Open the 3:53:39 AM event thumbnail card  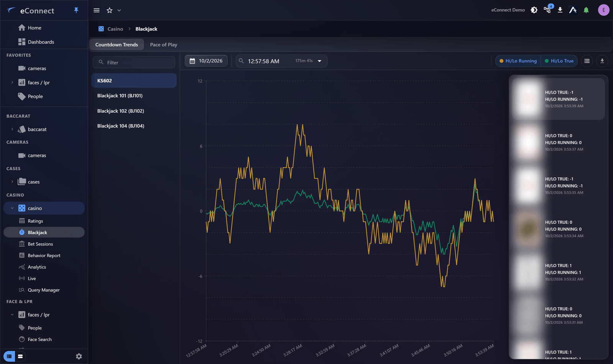pos(559,99)
